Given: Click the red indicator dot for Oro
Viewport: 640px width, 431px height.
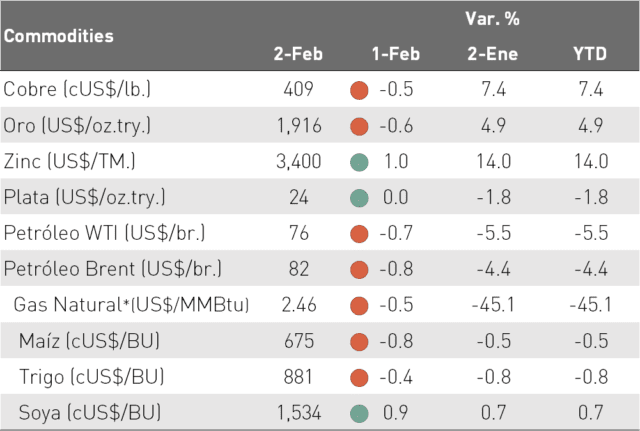Looking at the screenshot, I should (359, 127).
